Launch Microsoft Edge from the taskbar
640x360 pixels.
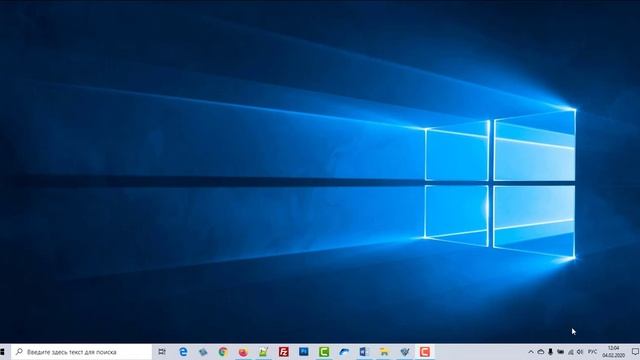pyautogui.click(x=183, y=352)
